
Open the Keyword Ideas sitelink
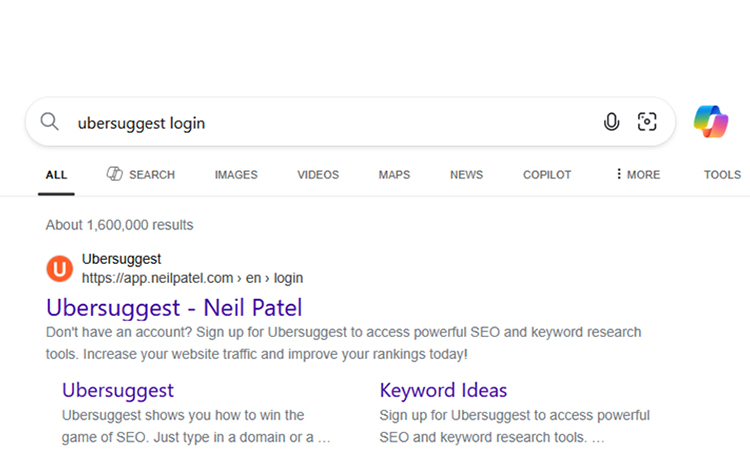[x=443, y=390]
